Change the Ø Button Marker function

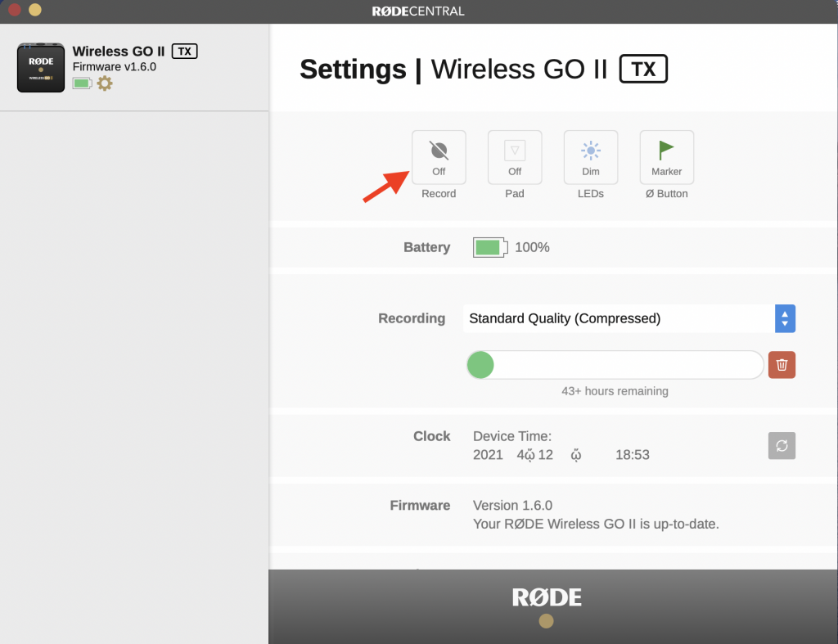666,157
